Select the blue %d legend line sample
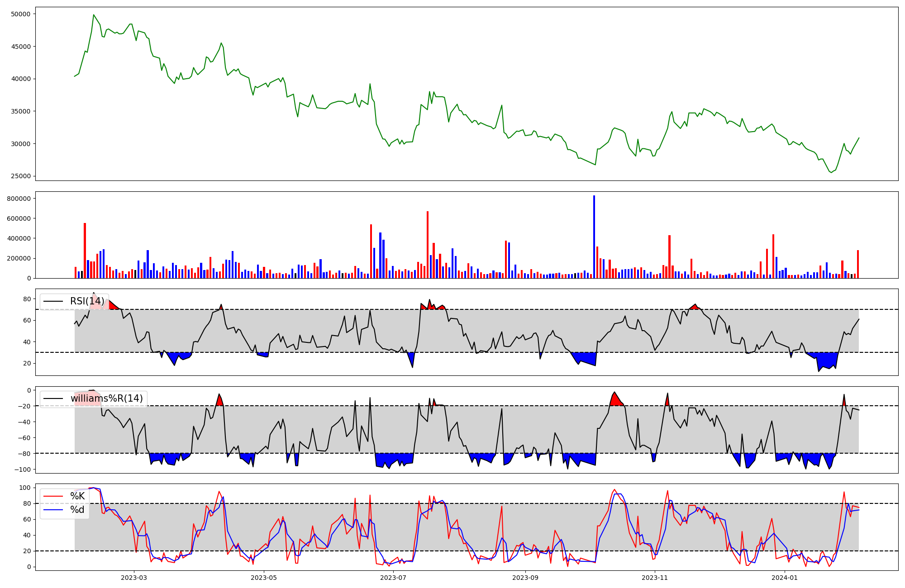 pyautogui.click(x=53, y=510)
